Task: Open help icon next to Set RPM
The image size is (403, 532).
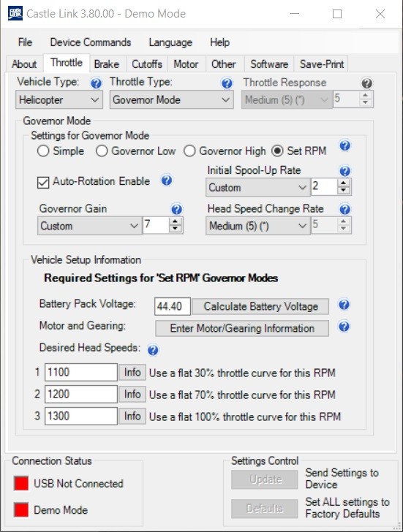Action: [345, 146]
